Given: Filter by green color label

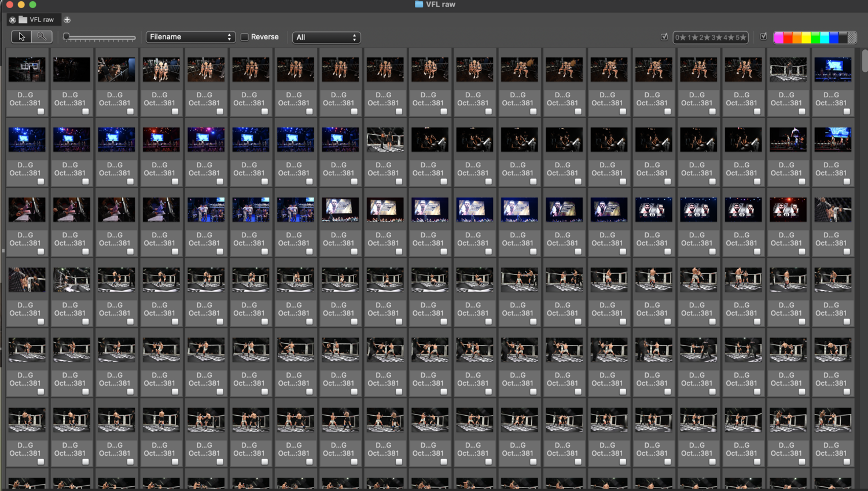Looking at the screenshot, I should click(x=815, y=38).
